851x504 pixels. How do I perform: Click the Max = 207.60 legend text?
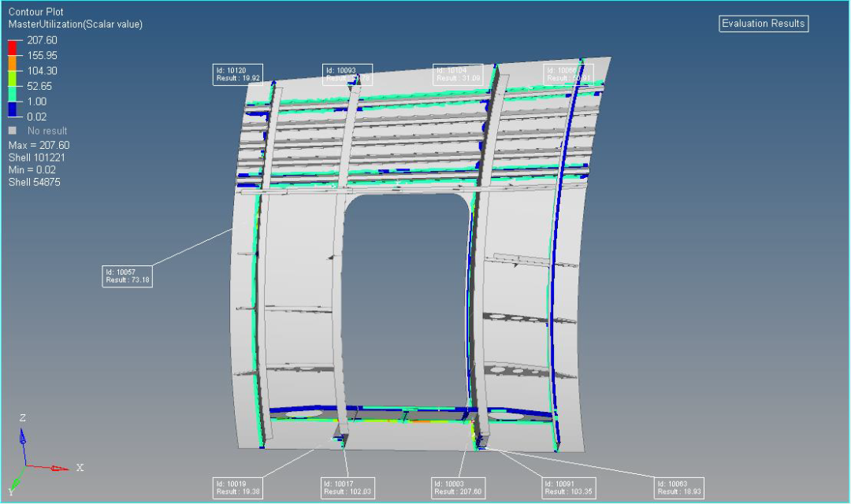[39, 145]
